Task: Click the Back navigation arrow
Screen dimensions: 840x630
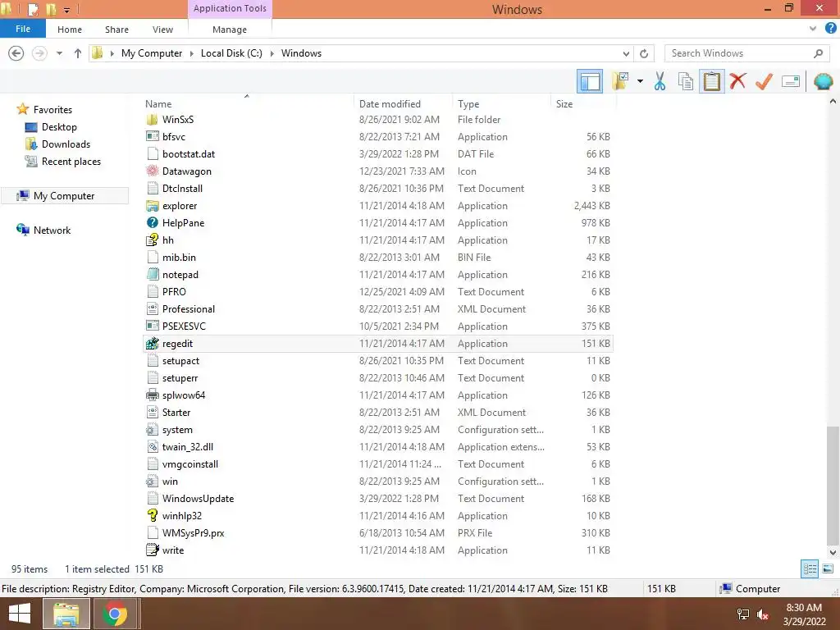Action: tap(16, 53)
